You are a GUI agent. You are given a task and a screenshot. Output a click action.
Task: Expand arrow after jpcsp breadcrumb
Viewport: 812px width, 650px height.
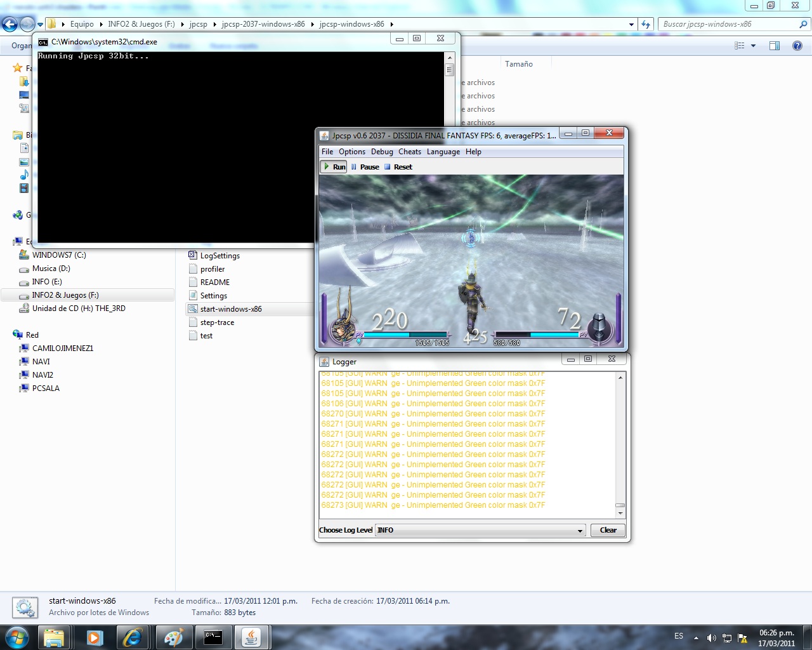pos(214,24)
